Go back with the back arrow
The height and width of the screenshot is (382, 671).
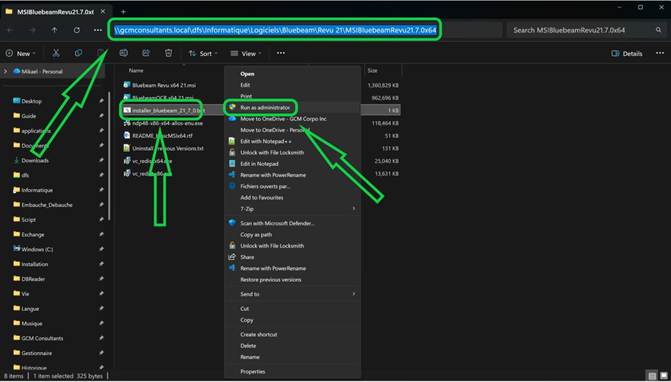(10, 30)
